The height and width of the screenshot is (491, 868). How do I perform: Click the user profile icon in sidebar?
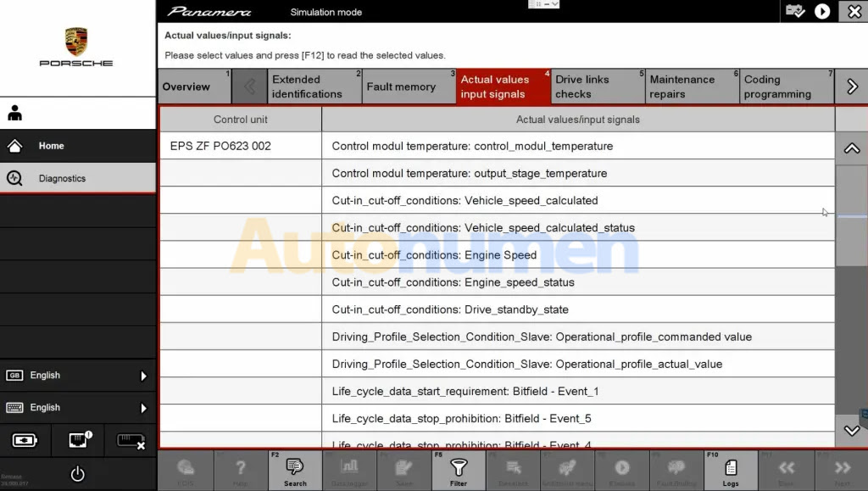coord(15,113)
